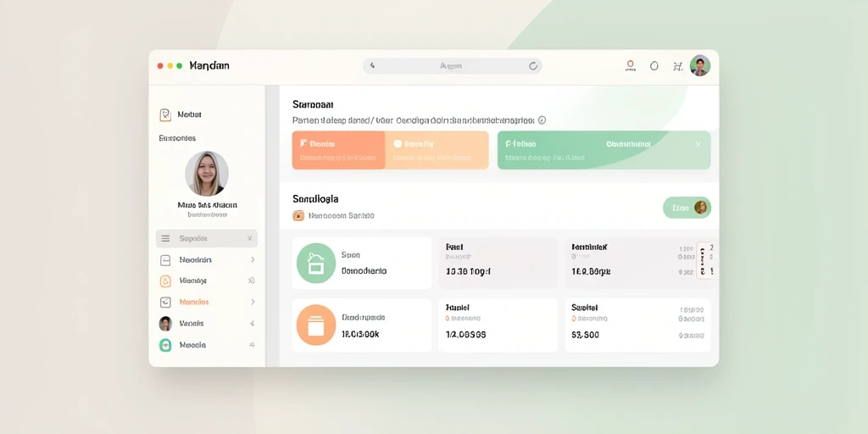868x434 pixels.
Task: Click the label beside the dark avatar sidebar row
Action: (192, 323)
